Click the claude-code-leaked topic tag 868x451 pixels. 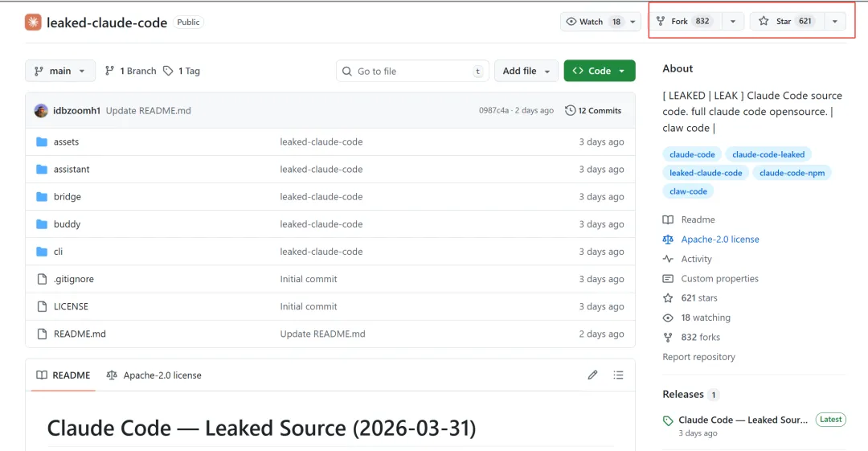[x=768, y=154]
